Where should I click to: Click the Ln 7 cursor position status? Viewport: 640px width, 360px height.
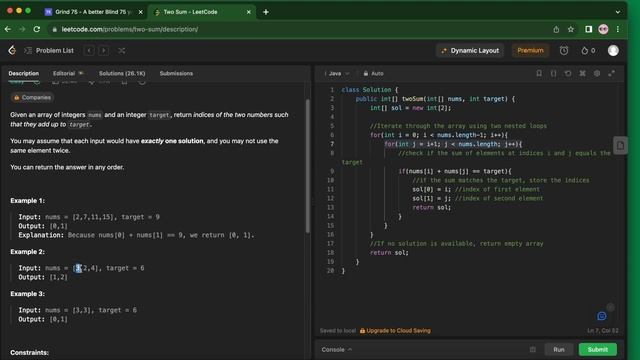pos(602,331)
